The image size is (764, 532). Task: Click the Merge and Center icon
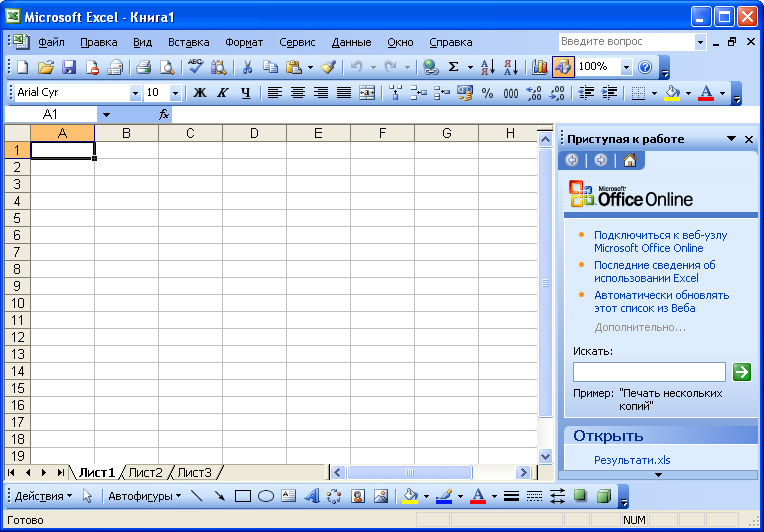point(367,93)
